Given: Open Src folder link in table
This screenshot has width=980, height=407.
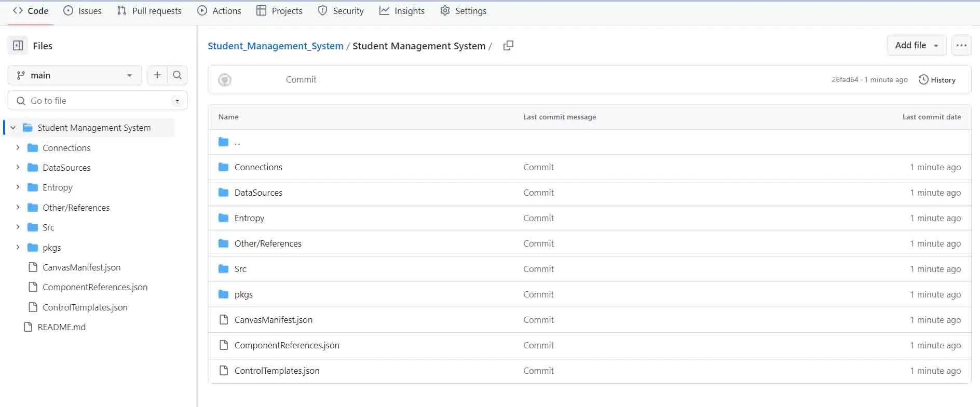Looking at the screenshot, I should pyautogui.click(x=240, y=269).
